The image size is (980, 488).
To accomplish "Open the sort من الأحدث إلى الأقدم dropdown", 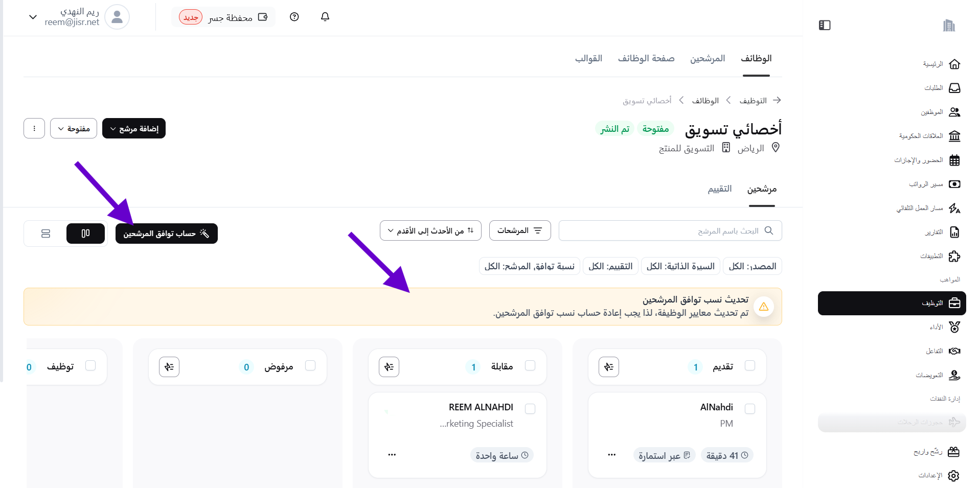I will [x=430, y=230].
